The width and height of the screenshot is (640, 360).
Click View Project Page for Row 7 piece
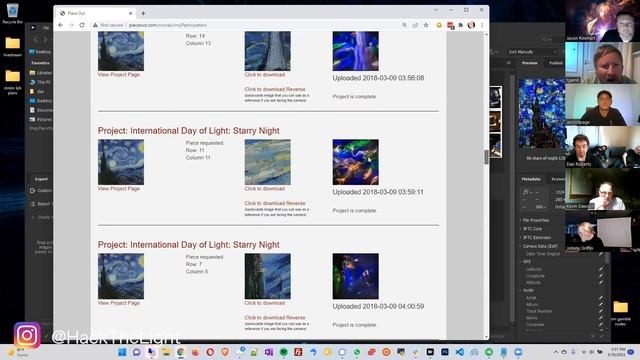point(119,303)
